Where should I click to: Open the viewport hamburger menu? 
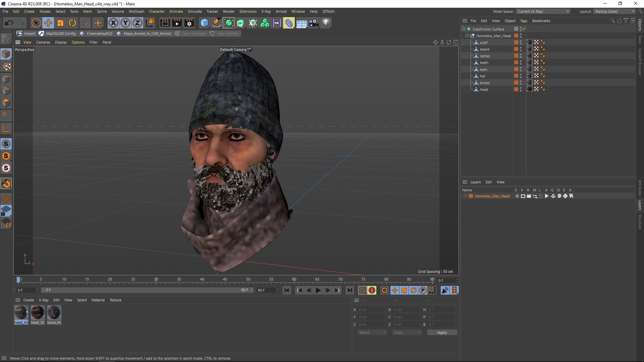[18, 42]
